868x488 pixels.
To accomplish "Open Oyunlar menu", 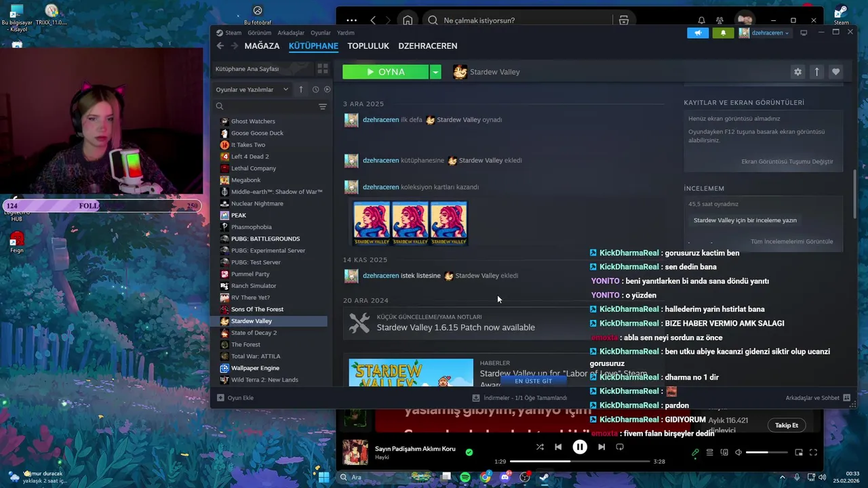I will [321, 33].
